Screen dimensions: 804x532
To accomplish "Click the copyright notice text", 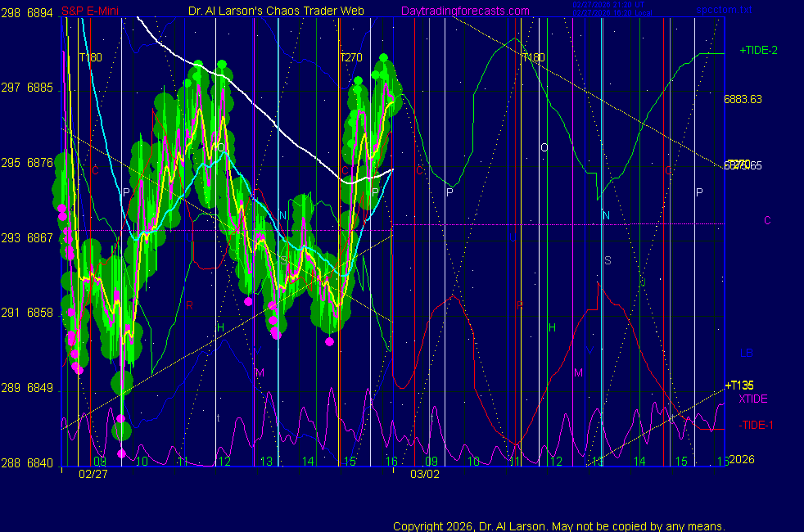I will pyautogui.click(x=558, y=525).
